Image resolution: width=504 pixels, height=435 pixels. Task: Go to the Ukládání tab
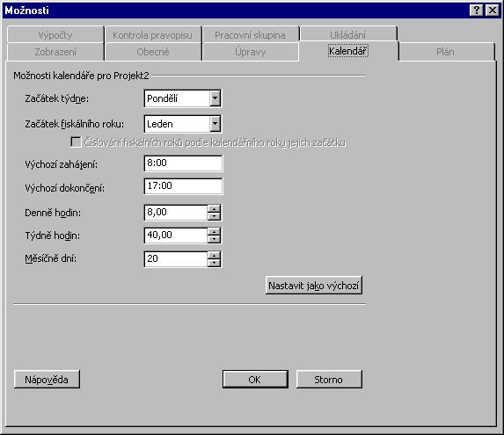(347, 34)
